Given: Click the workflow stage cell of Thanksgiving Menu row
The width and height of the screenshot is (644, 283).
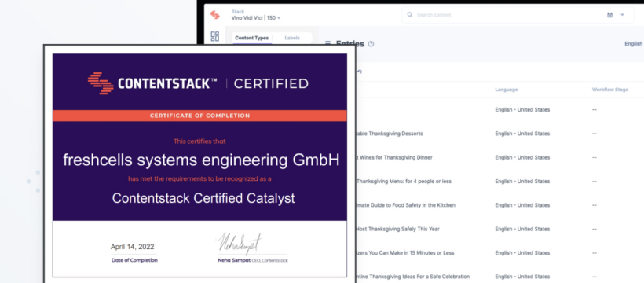Looking at the screenshot, I should point(595,182).
